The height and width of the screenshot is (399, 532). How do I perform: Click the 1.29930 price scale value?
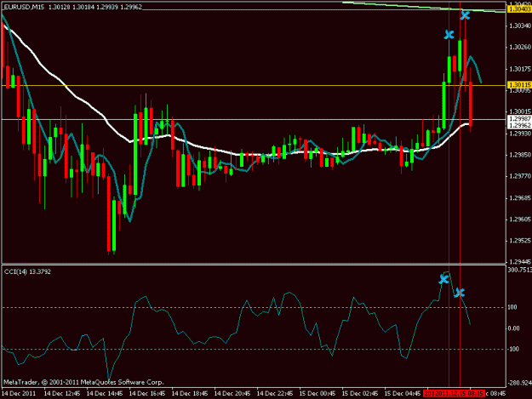[520, 134]
